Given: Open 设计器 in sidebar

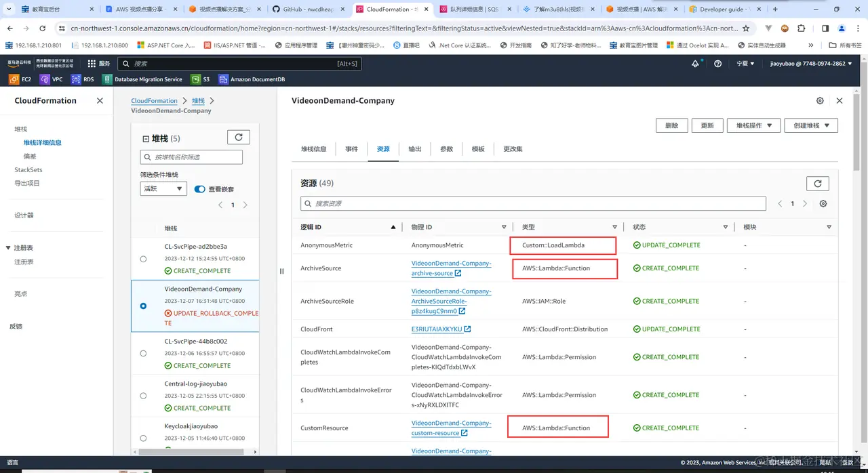Looking at the screenshot, I should tap(24, 215).
